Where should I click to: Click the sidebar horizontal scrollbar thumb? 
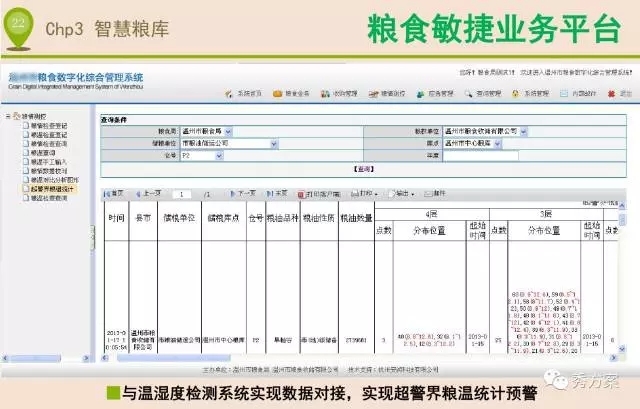35,358
